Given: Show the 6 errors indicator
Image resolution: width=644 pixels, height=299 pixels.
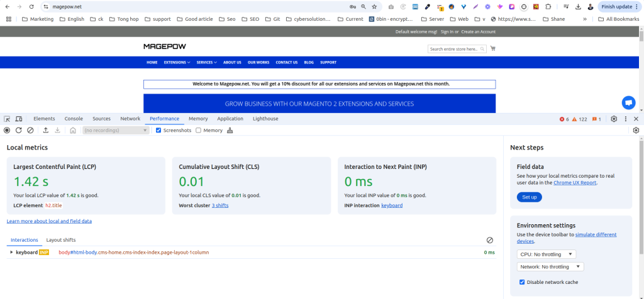Looking at the screenshot, I should pos(564,119).
